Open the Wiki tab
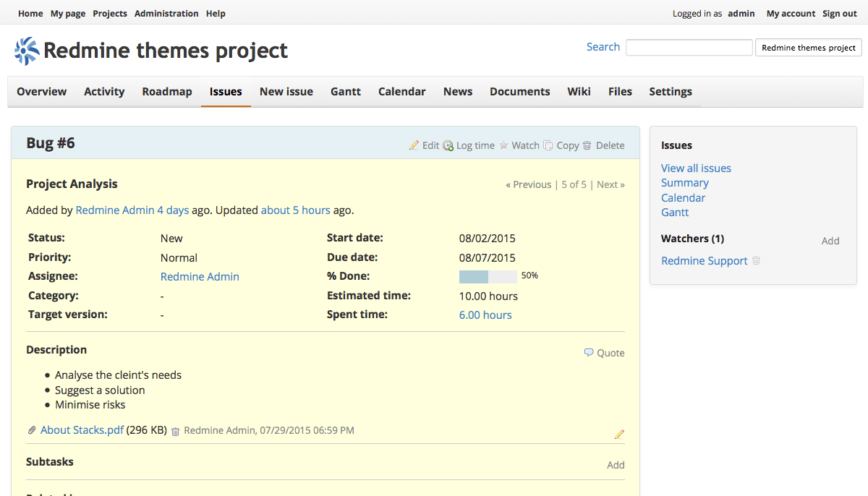The image size is (868, 496). tap(579, 92)
